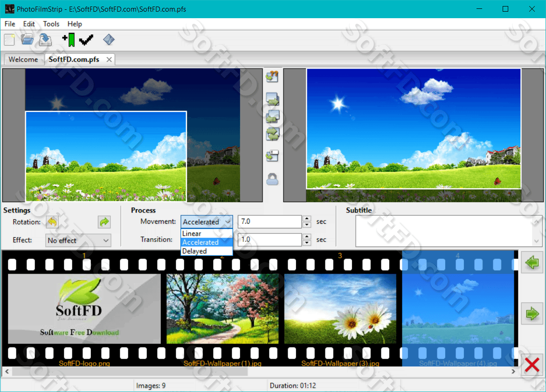Rotate the picture right
This screenshot has height=392, width=546.
(104, 222)
